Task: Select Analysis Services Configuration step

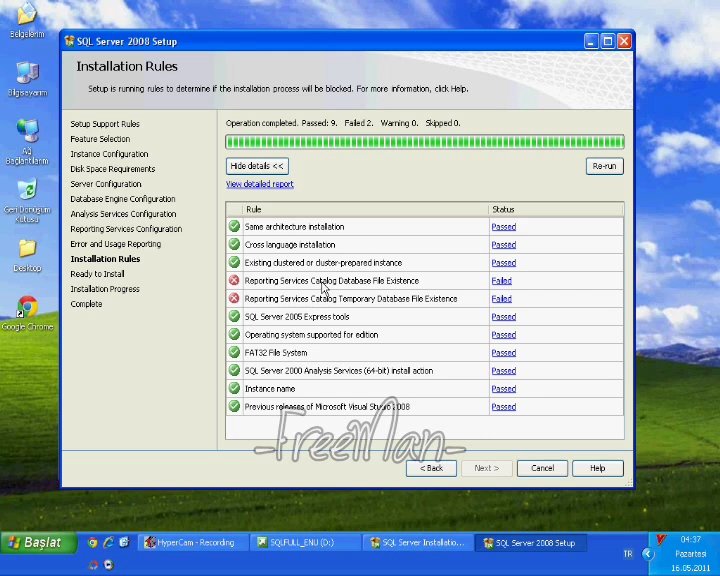Action: click(x=123, y=214)
